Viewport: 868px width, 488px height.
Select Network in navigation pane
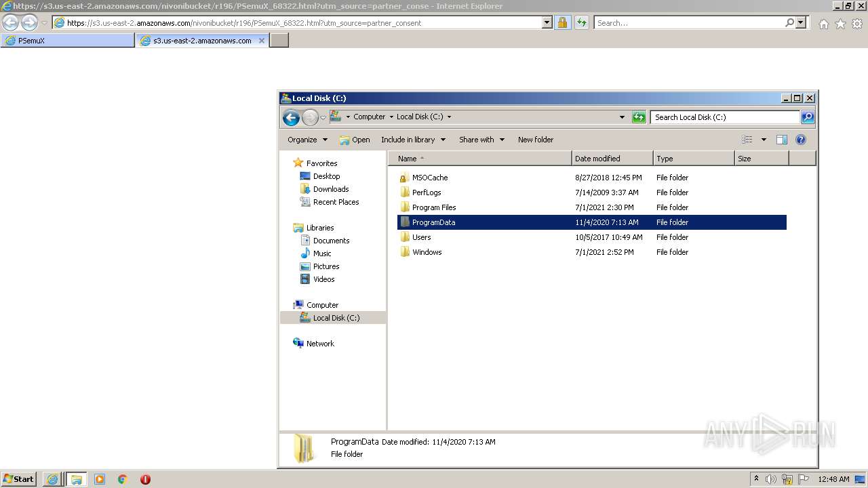click(320, 344)
